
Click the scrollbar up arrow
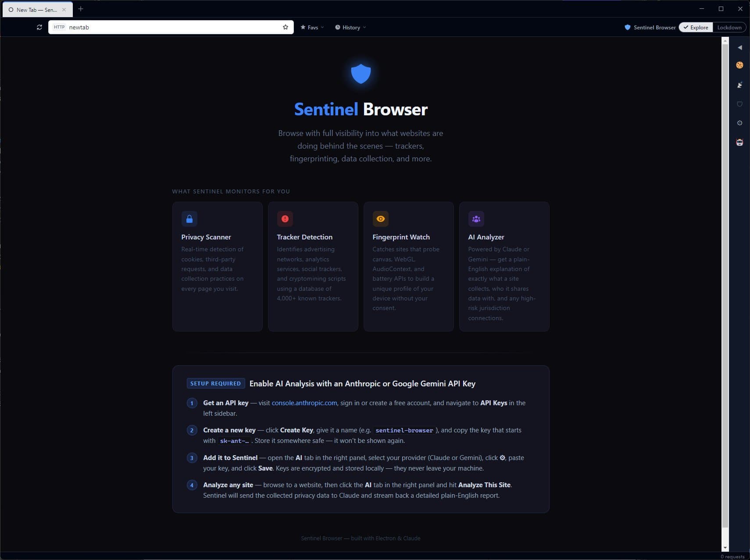pos(725,41)
